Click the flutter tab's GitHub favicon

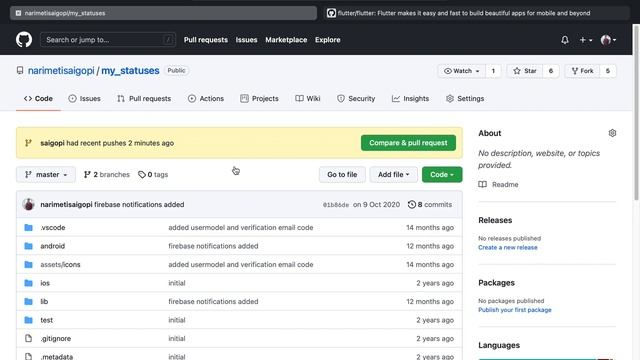point(331,13)
